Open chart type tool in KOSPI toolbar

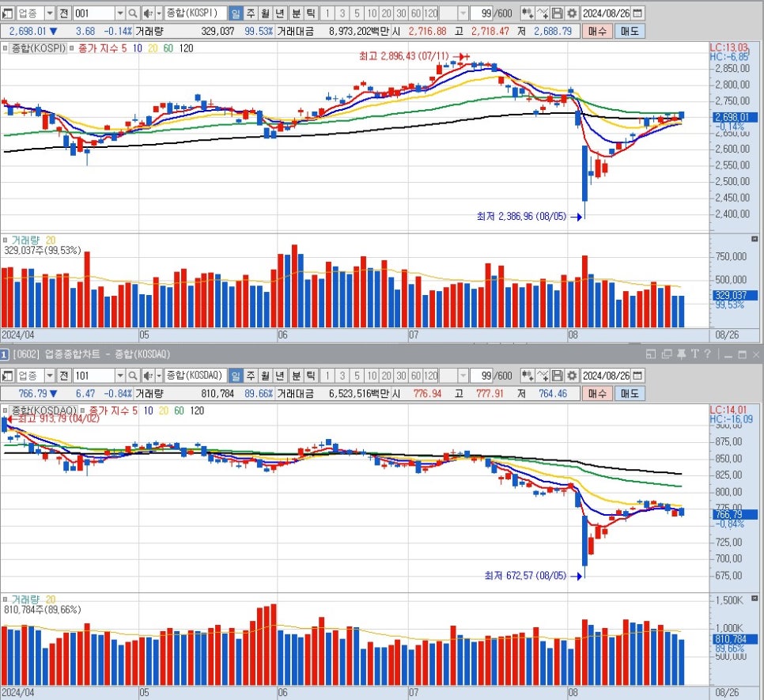[527, 13]
